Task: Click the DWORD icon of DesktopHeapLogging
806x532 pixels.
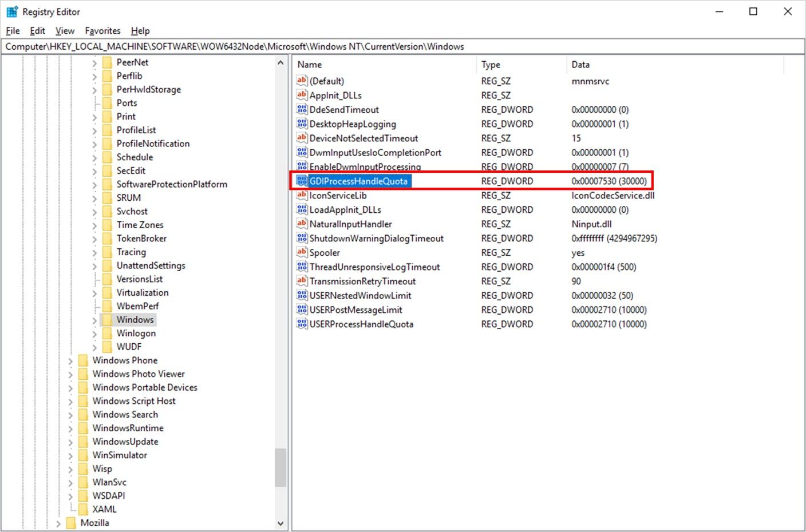Action: [x=302, y=124]
